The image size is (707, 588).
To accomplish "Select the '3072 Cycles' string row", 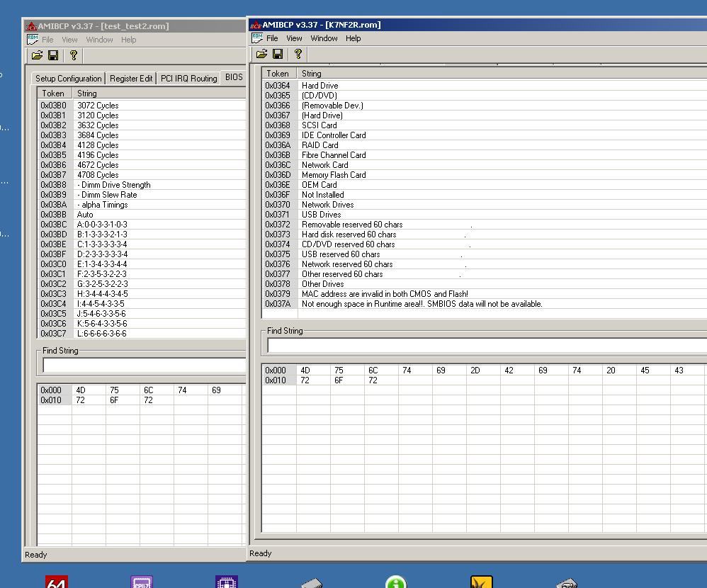I will click(142, 106).
